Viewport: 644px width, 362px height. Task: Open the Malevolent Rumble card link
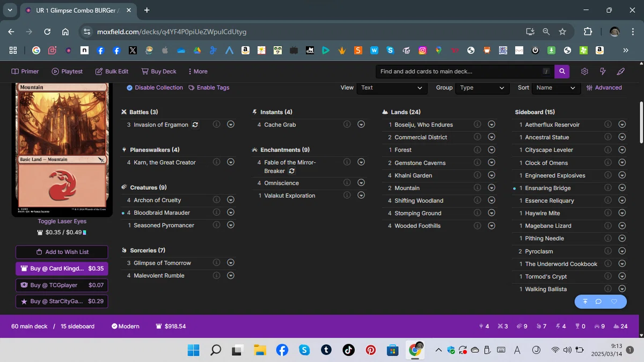(159, 276)
